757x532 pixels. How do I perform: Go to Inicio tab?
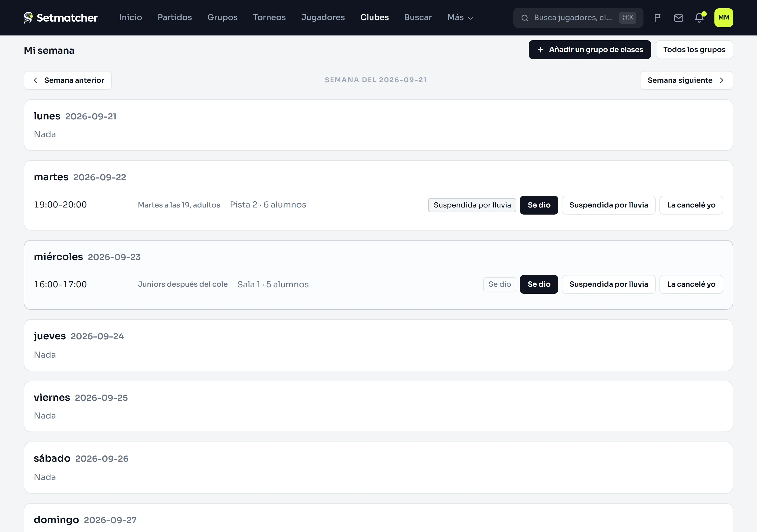(x=131, y=17)
